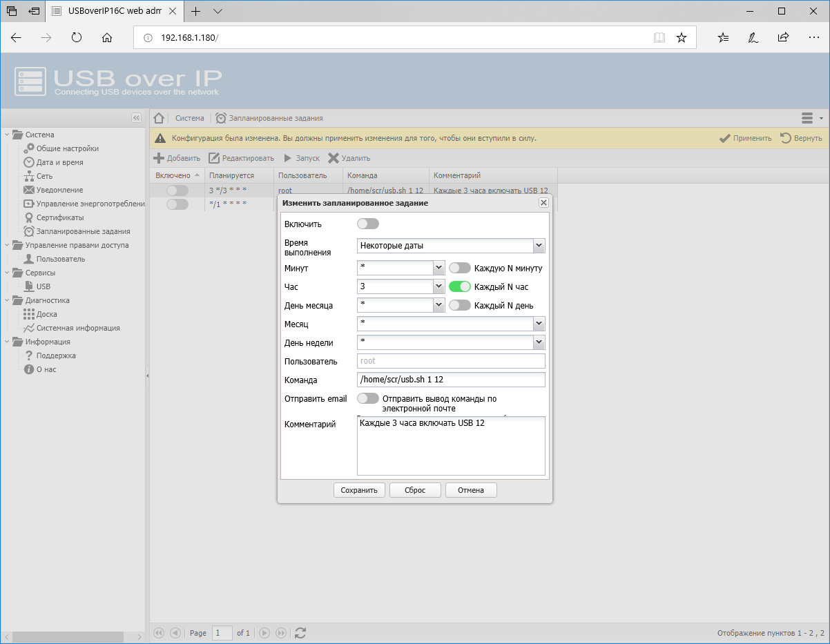Open Сертификаты in the sidebar
Image resolution: width=830 pixels, height=644 pixels.
[x=59, y=217]
